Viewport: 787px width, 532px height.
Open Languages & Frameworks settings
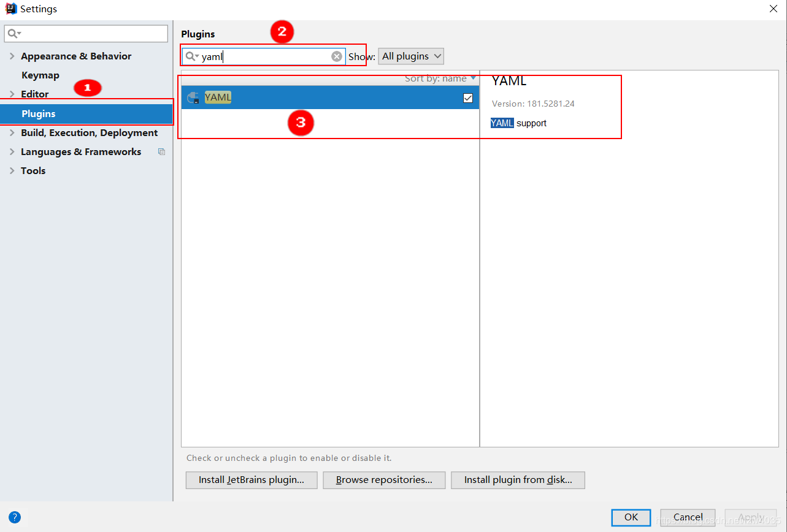pos(81,152)
